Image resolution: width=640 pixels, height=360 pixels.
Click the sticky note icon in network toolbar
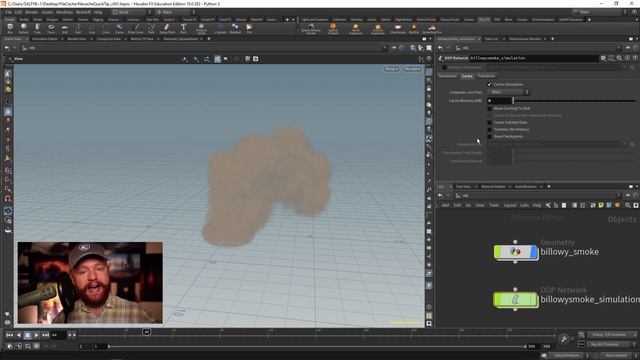(601, 205)
